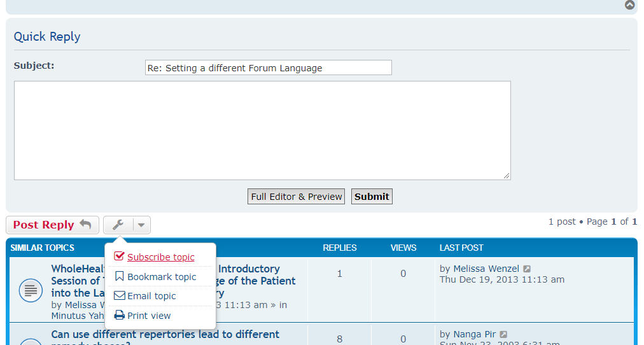The width and height of the screenshot is (644, 345).
Task: Open the Melissa Wenzel last post author link
Action: [486, 269]
